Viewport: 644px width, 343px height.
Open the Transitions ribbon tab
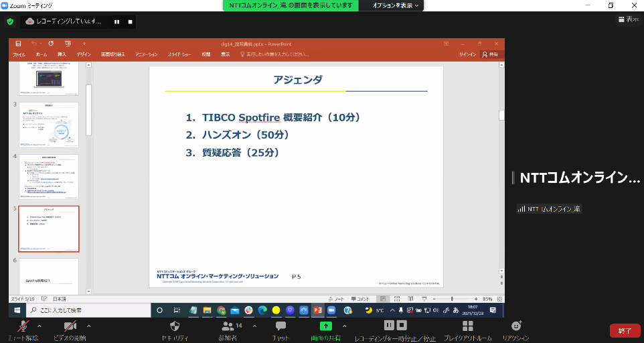[x=113, y=55]
